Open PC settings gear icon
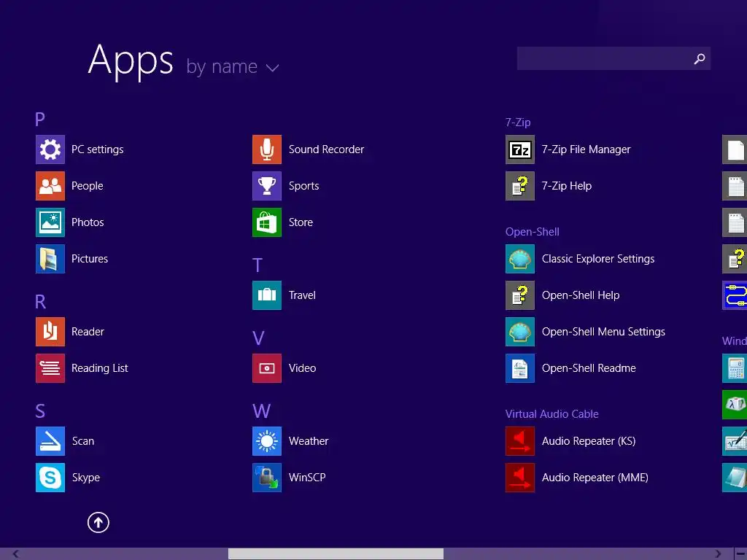The height and width of the screenshot is (560, 747). coord(50,149)
